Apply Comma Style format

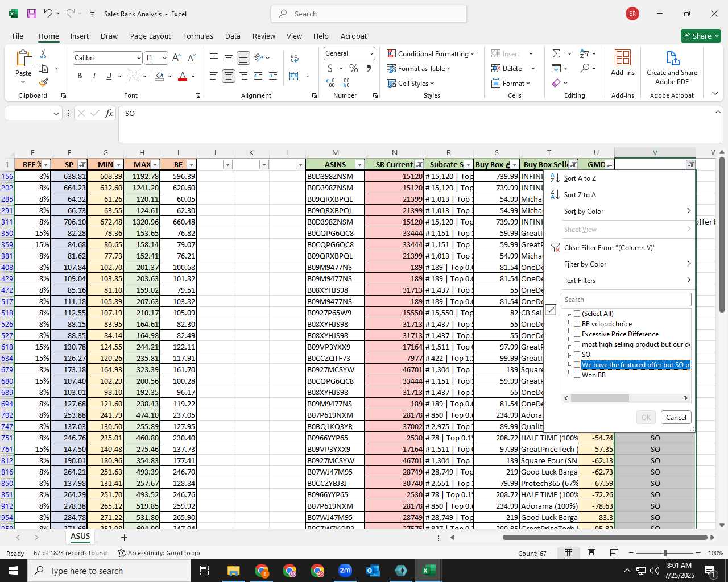(369, 68)
